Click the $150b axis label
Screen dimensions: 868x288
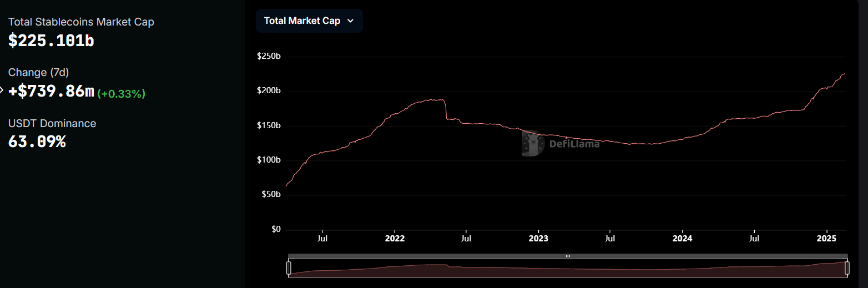pos(269,125)
